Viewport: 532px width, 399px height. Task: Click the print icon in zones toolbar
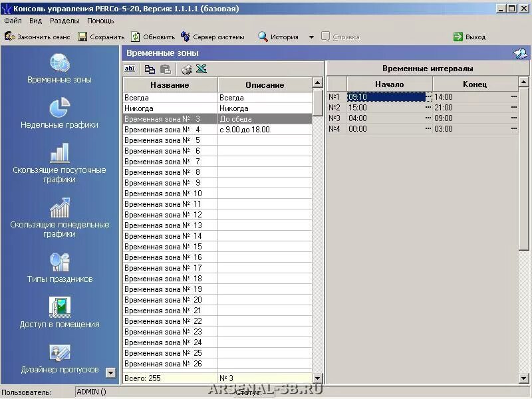186,69
